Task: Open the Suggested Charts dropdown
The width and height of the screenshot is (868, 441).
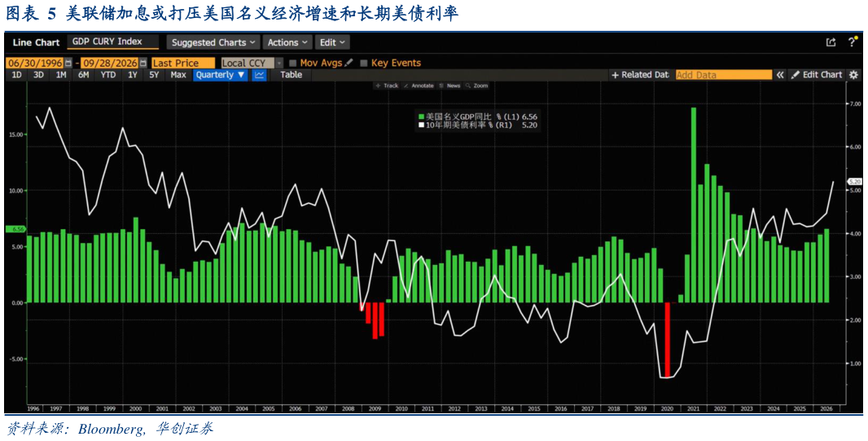Action: 213,42
